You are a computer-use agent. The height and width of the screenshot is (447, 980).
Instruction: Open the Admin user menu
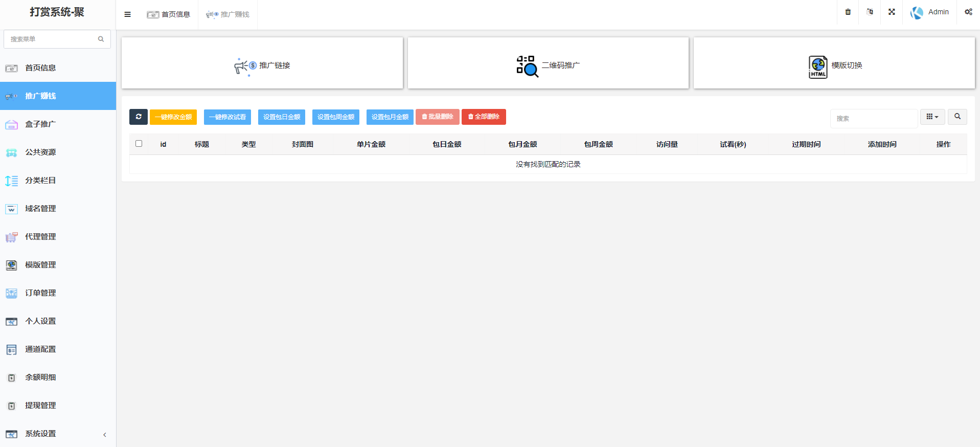pyautogui.click(x=930, y=12)
